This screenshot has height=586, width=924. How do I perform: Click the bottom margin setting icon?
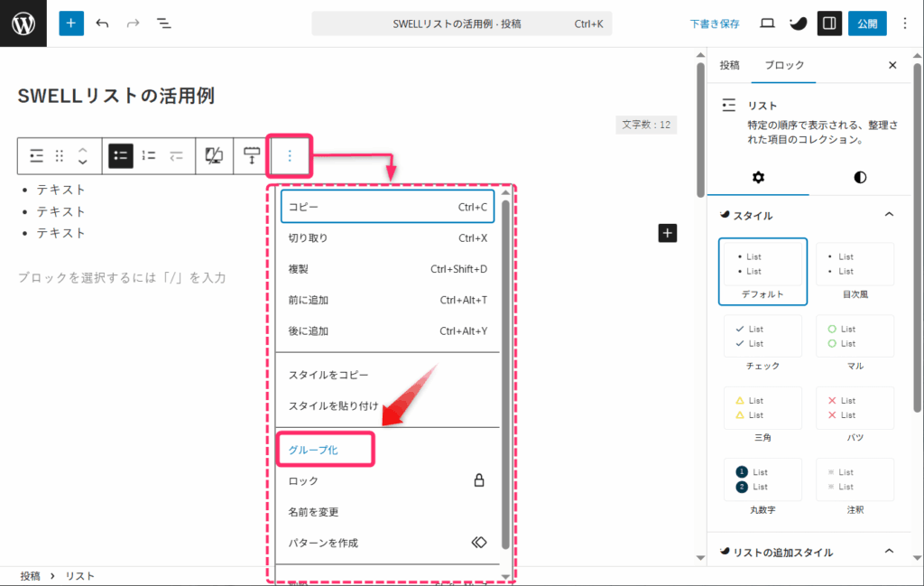coord(252,155)
